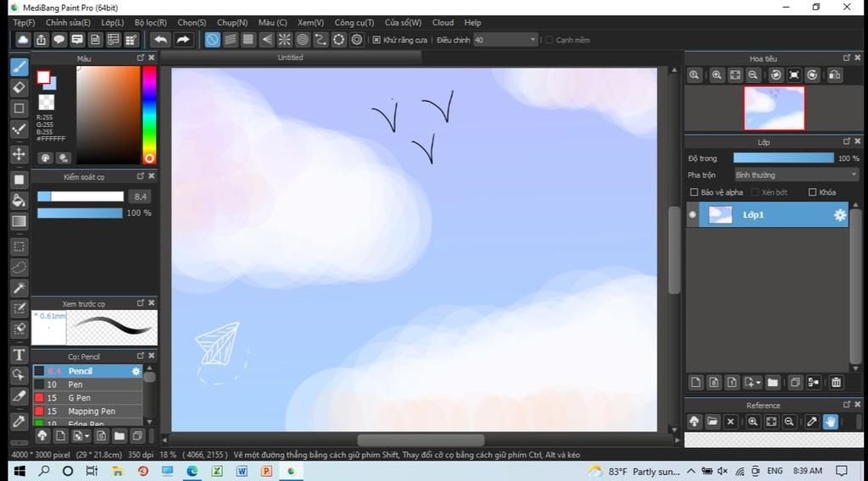The width and height of the screenshot is (868, 481).
Task: Open the Điều chỉnh value dropdown
Action: pyautogui.click(x=505, y=40)
